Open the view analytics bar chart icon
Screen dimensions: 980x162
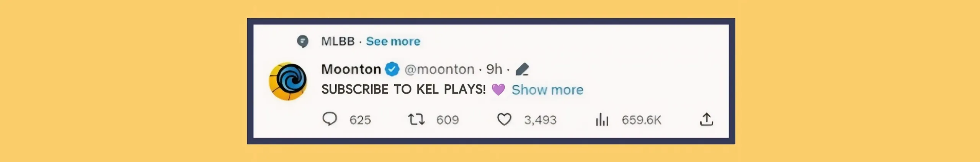pyautogui.click(x=602, y=120)
